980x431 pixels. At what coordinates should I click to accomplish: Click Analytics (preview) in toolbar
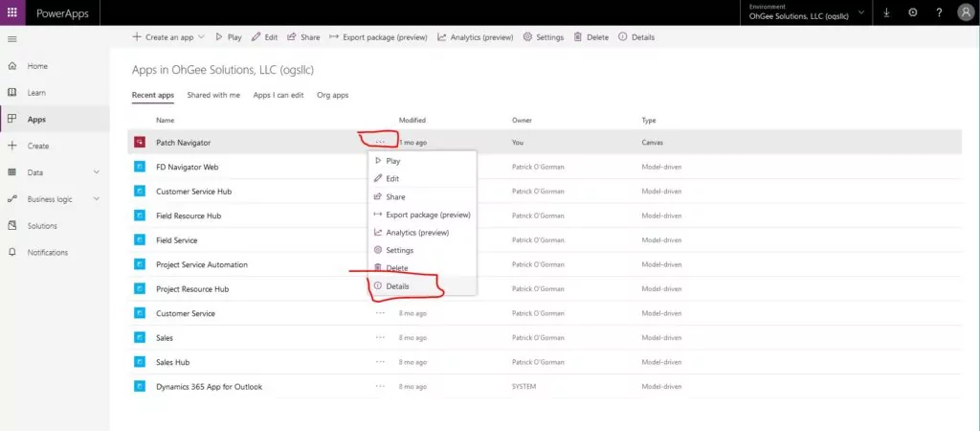[475, 37]
